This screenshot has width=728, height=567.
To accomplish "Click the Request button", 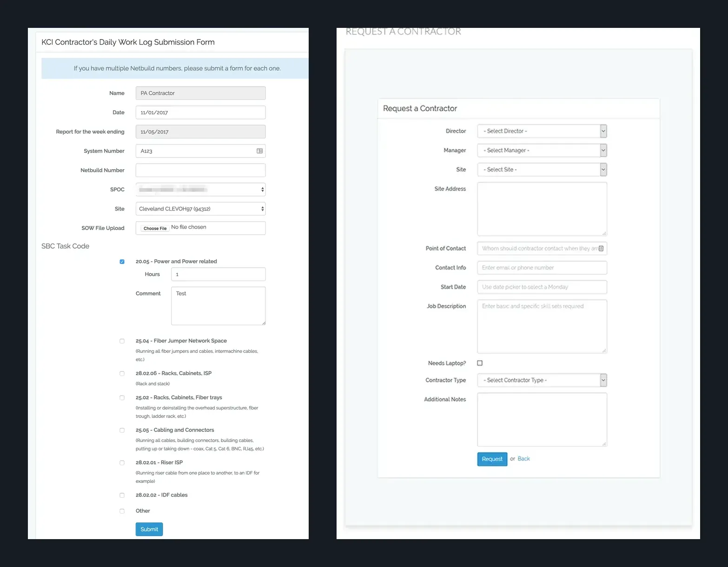I will coord(492,459).
